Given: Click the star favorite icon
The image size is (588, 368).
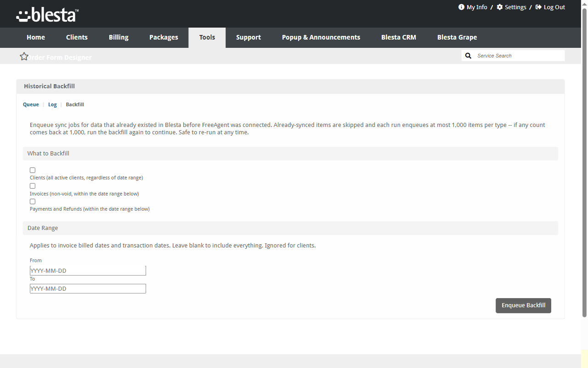Looking at the screenshot, I should (x=24, y=56).
